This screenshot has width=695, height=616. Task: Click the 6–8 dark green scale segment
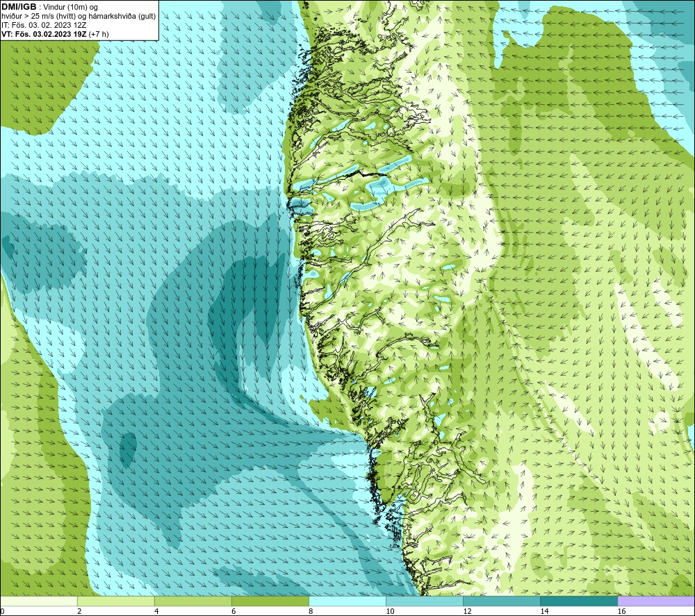tap(270, 601)
